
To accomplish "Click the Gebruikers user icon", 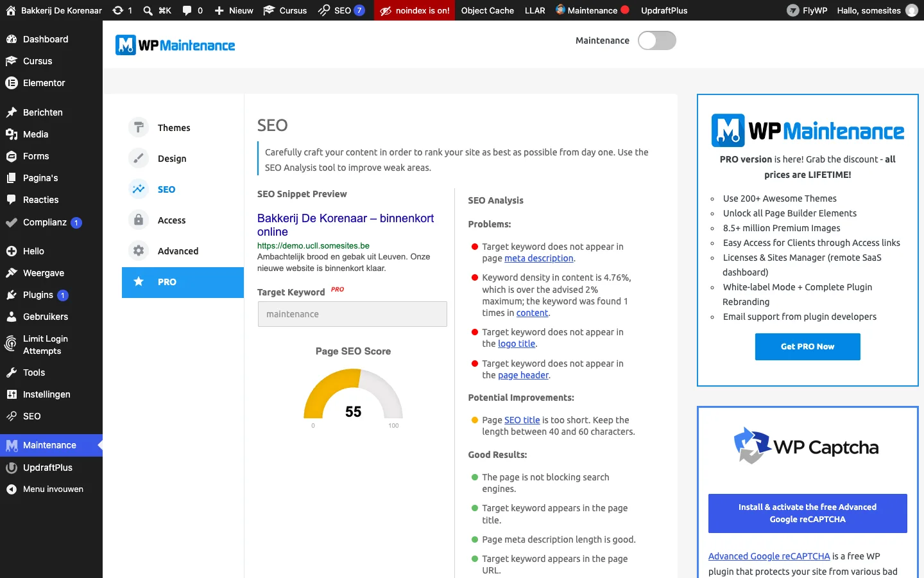I will tap(11, 317).
